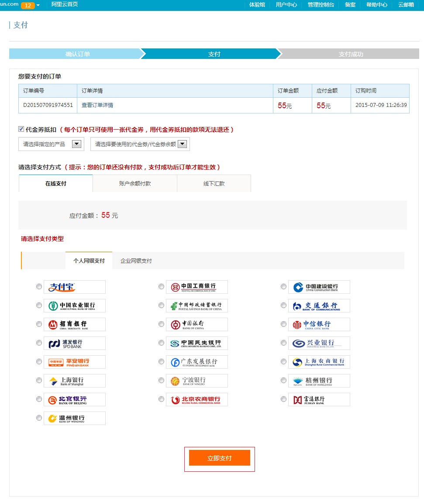The image size is (424, 504).
Task: Click the 上海银行 Bank of Shanghai logo
Action: 74,380
